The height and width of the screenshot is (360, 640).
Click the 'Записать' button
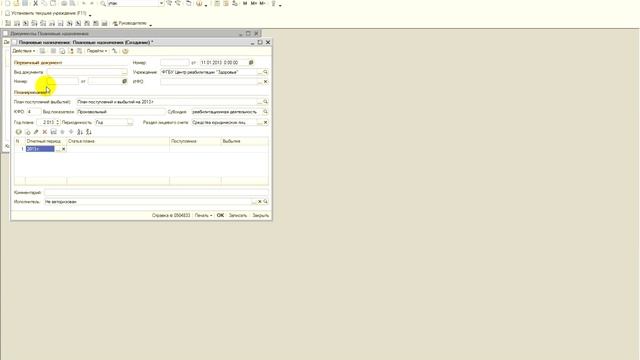point(238,215)
